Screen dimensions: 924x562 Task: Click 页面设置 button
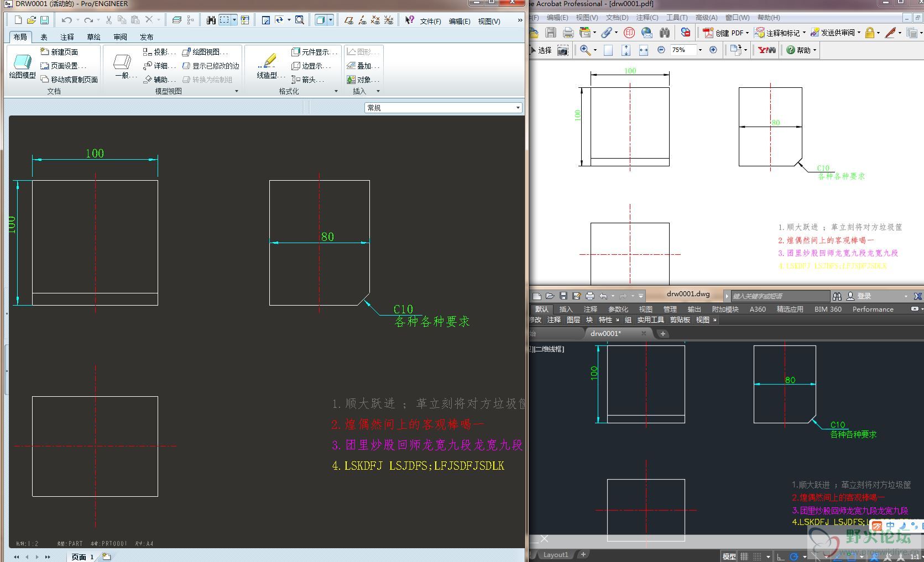coord(63,66)
